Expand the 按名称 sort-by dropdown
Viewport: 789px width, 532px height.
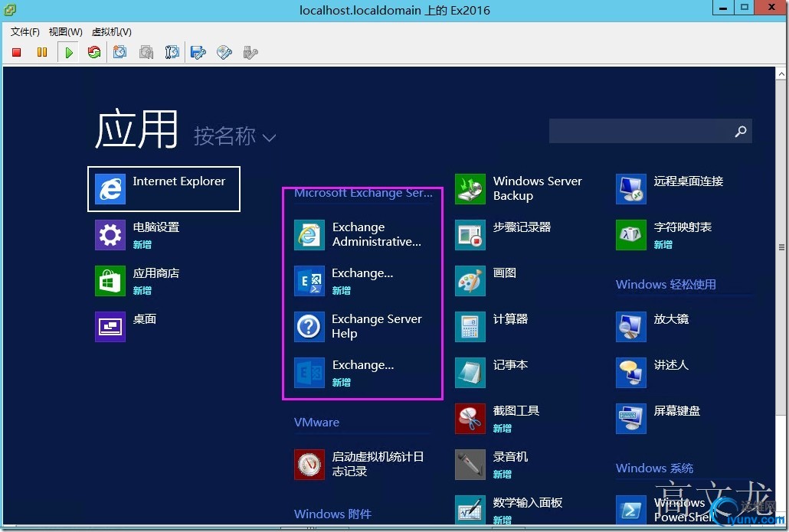click(235, 136)
